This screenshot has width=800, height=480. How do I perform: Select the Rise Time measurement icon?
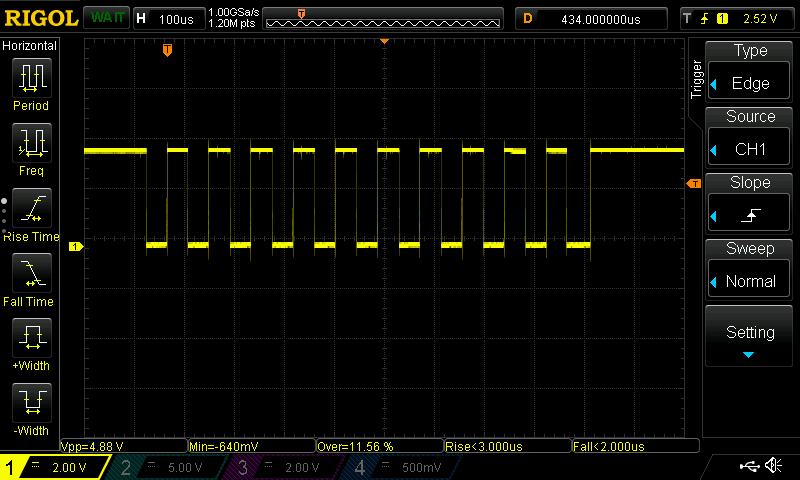click(31, 211)
